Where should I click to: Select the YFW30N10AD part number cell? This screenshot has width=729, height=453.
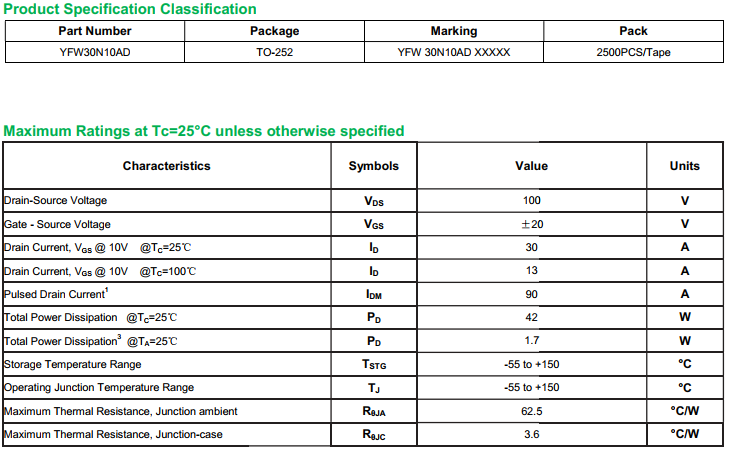(95, 51)
